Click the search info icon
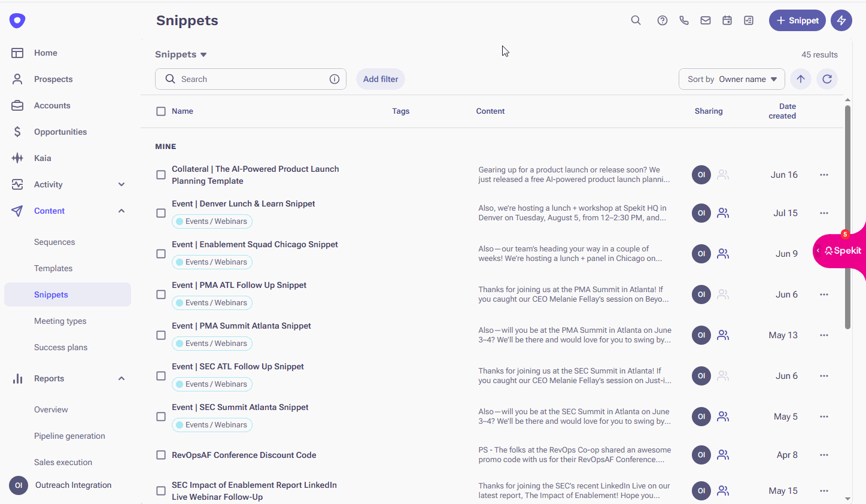 coord(335,79)
